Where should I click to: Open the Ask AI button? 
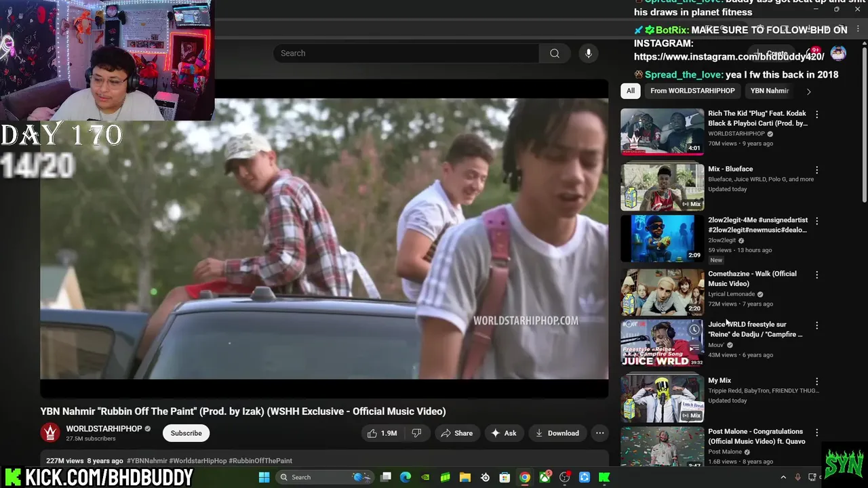click(x=503, y=433)
